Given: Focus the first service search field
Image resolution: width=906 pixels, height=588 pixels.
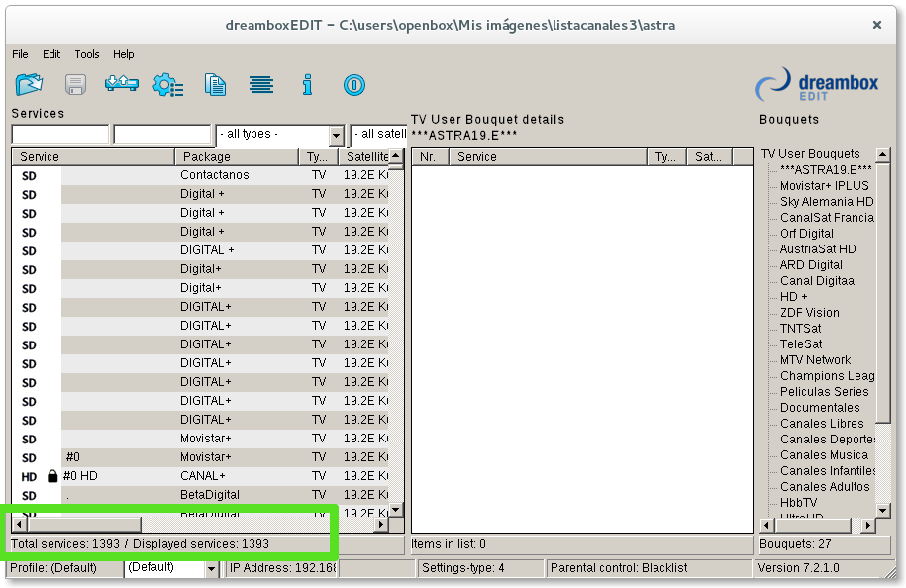Looking at the screenshot, I should pyautogui.click(x=60, y=134).
